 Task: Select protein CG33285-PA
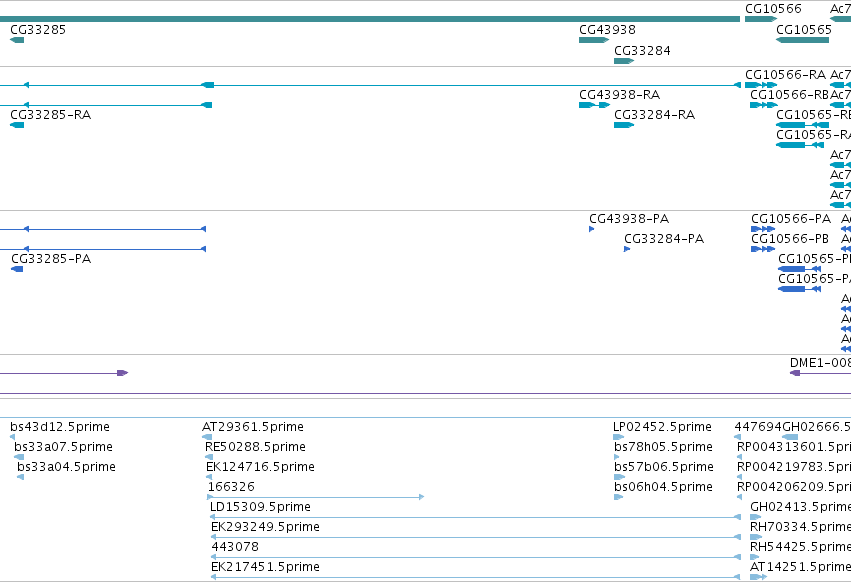click(17, 269)
